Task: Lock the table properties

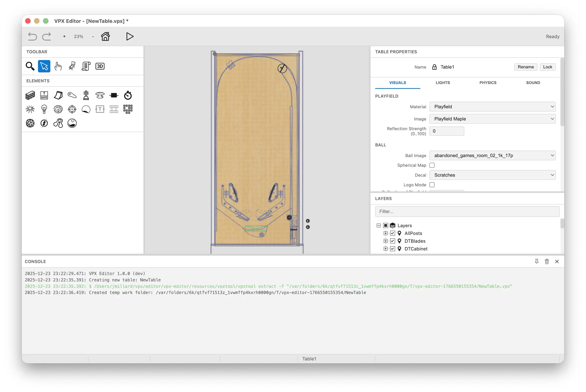Action: click(548, 67)
